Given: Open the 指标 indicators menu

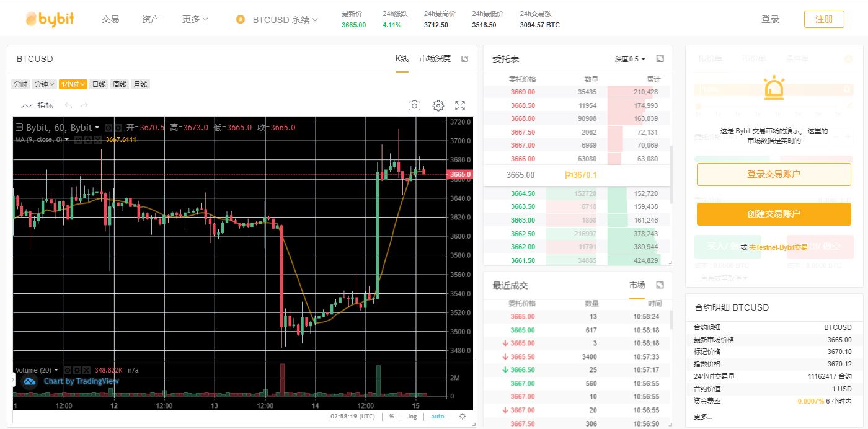Looking at the screenshot, I should pyautogui.click(x=38, y=105).
